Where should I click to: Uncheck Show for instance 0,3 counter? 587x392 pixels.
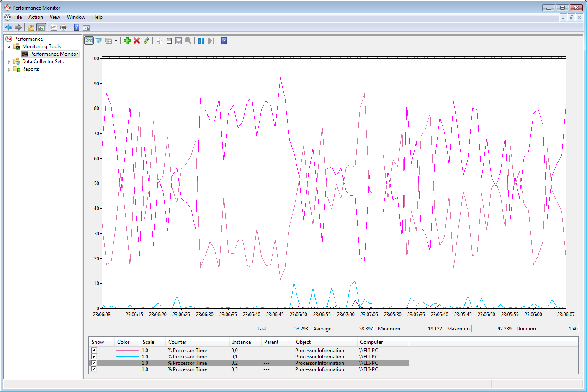pyautogui.click(x=94, y=369)
